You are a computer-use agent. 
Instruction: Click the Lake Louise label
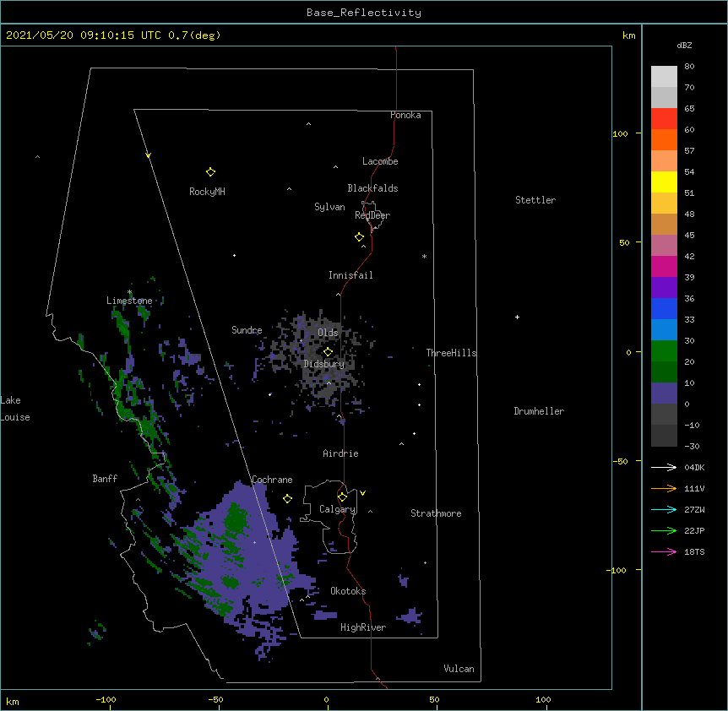pos(15,409)
